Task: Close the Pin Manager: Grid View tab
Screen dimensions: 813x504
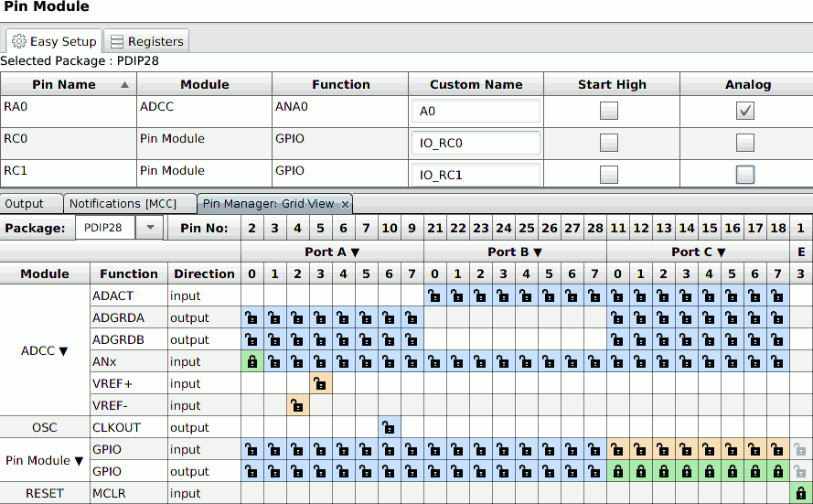Action: click(344, 204)
